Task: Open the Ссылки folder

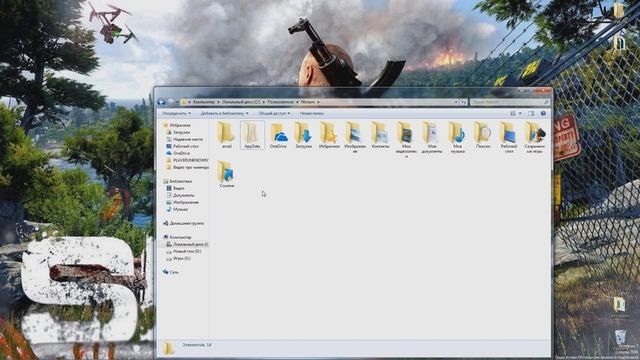Action: [227, 174]
